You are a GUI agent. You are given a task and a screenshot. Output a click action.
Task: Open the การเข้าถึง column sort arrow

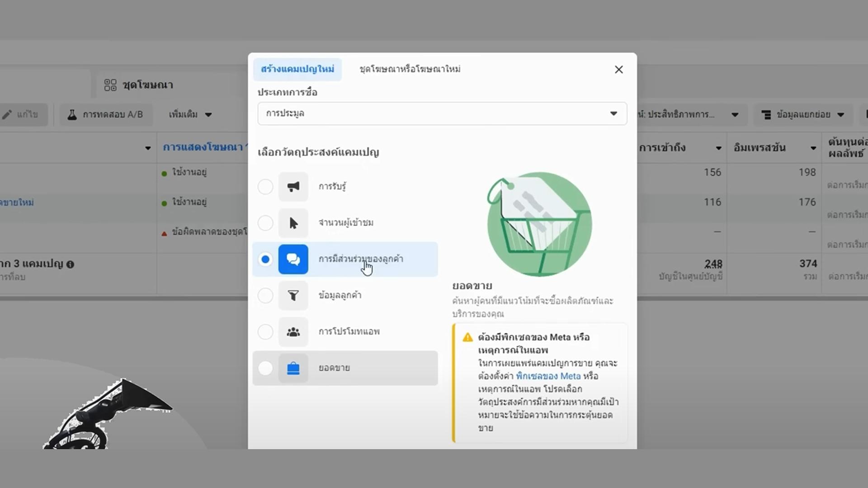coord(718,148)
